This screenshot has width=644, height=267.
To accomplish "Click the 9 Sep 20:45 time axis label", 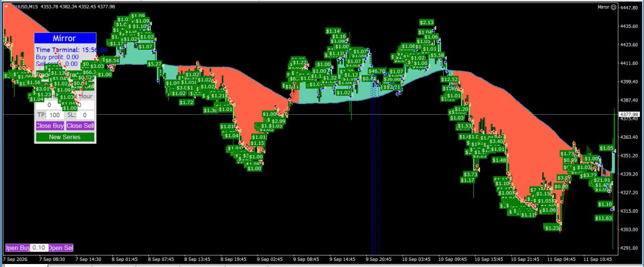I will pos(378,259).
